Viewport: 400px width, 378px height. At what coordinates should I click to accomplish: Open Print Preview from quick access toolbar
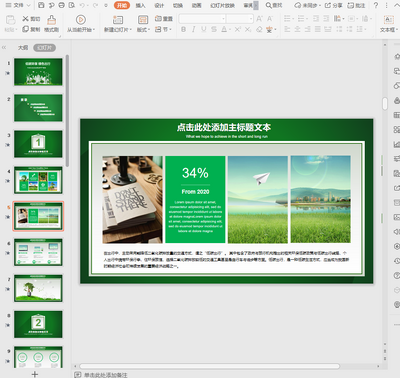pos(72,5)
